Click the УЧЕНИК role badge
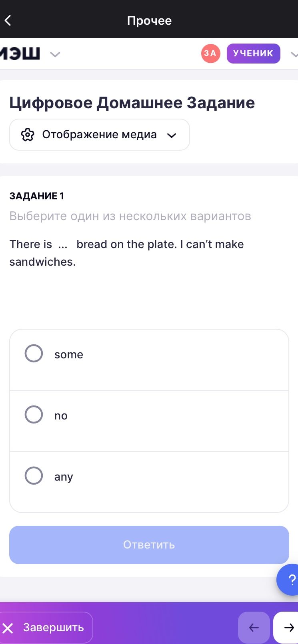 pos(253,54)
